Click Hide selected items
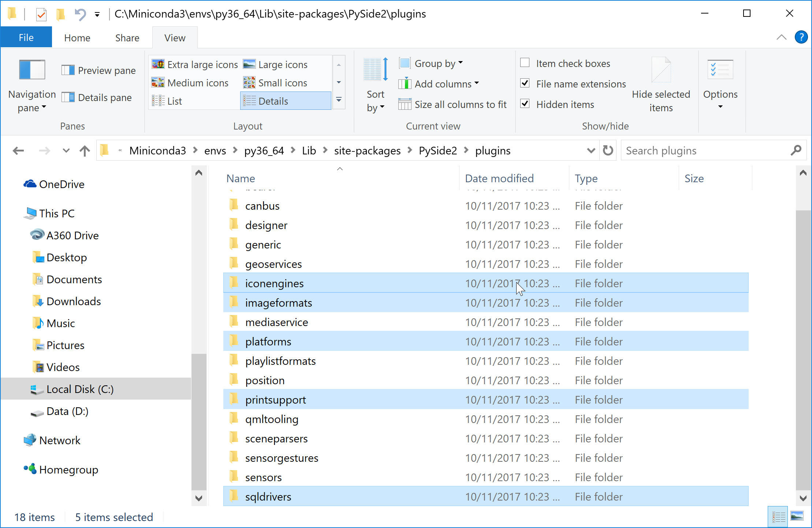This screenshot has width=812, height=528. pyautogui.click(x=661, y=85)
